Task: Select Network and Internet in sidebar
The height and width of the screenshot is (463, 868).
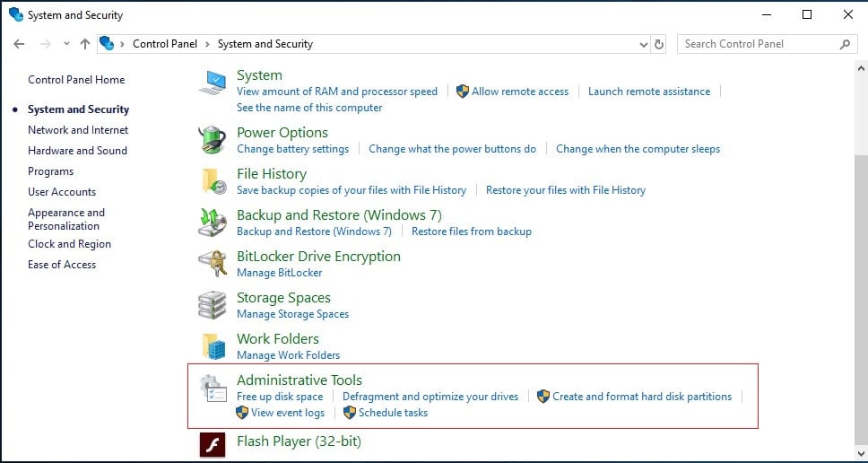Action: tap(78, 130)
